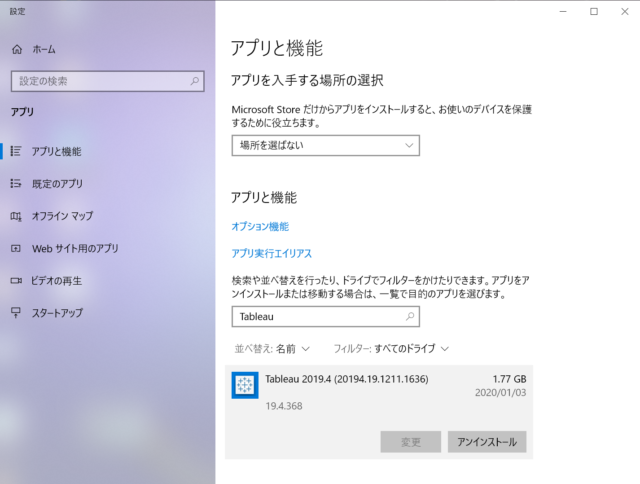Click the アンインストール button for Tableau

(487, 442)
